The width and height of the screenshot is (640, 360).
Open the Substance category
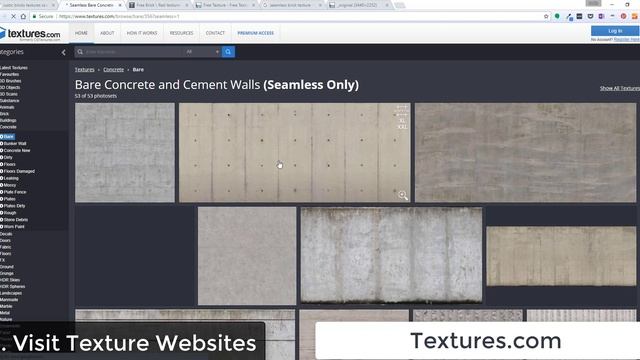9,101
